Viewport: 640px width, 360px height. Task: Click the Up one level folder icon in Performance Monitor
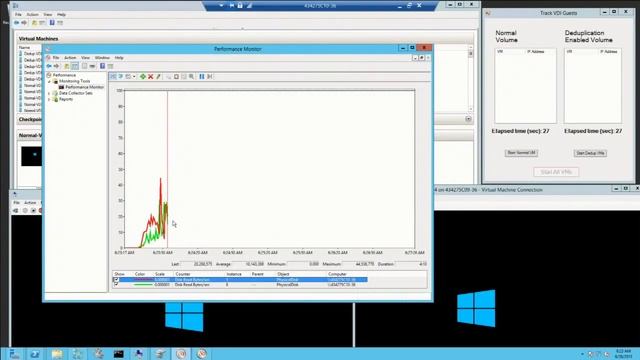[x=67, y=66]
